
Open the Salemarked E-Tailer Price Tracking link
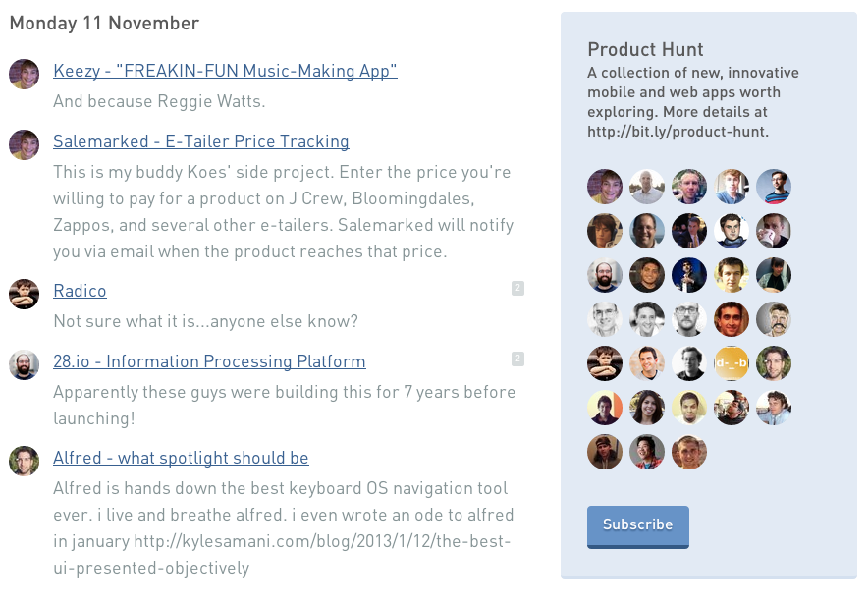[201, 141]
